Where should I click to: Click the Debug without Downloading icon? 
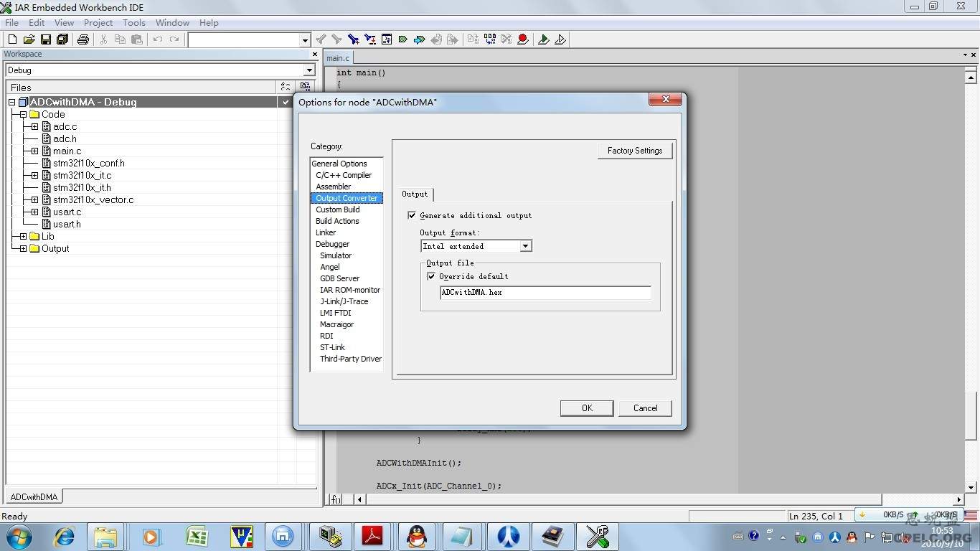coord(560,39)
